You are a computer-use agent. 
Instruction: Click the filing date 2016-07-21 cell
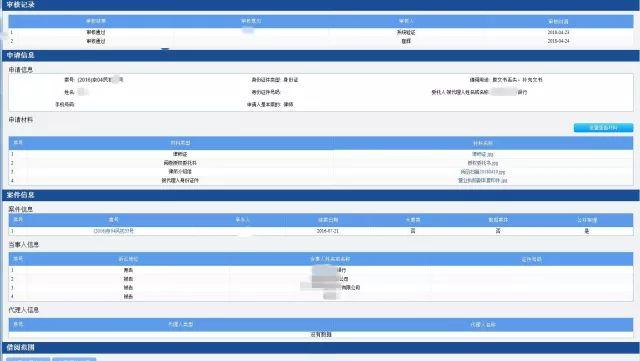tap(328, 231)
